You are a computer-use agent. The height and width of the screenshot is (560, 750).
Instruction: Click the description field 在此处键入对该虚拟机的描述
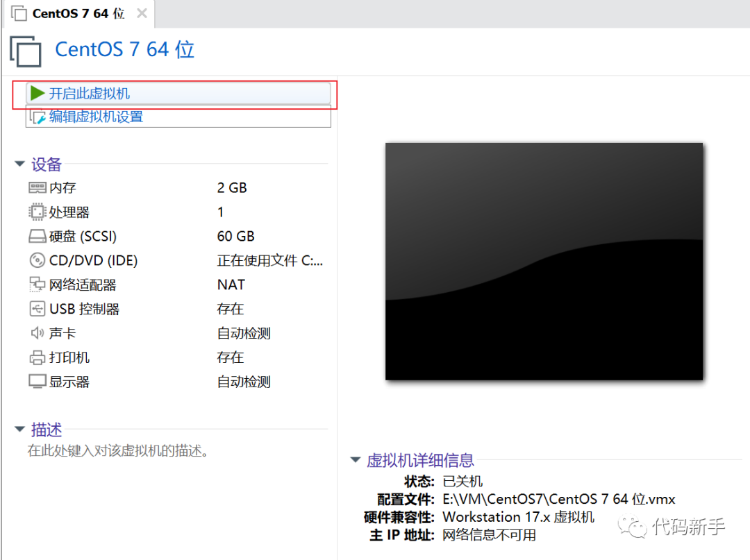[117, 450]
